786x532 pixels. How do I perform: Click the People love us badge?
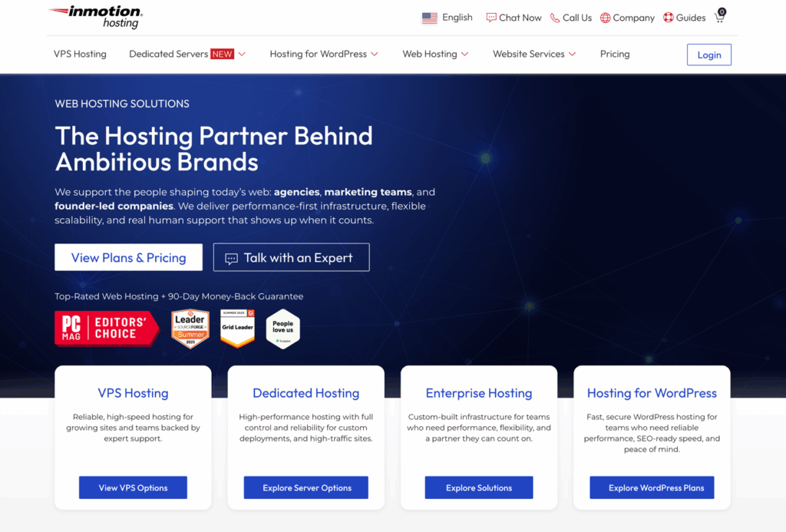(x=282, y=329)
